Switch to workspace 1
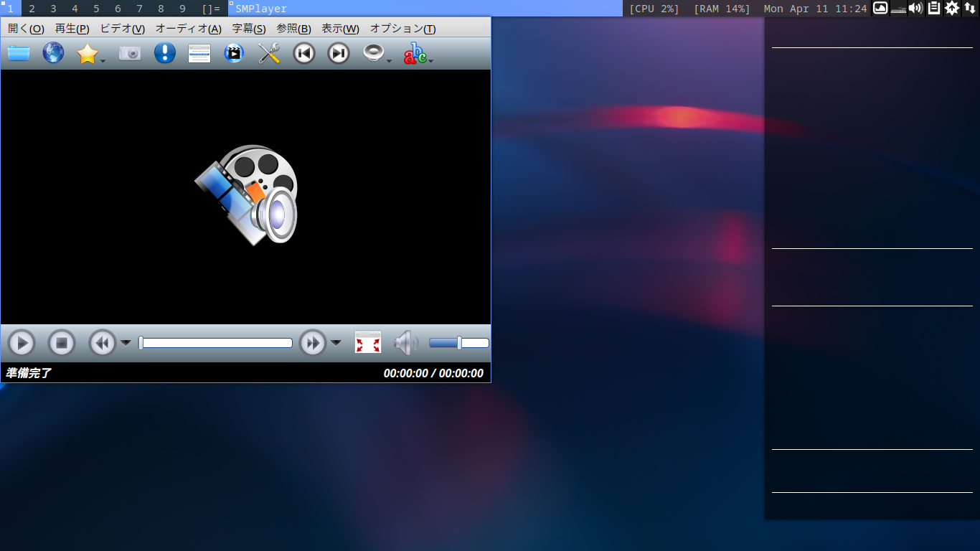The image size is (980, 551). coord(11,9)
